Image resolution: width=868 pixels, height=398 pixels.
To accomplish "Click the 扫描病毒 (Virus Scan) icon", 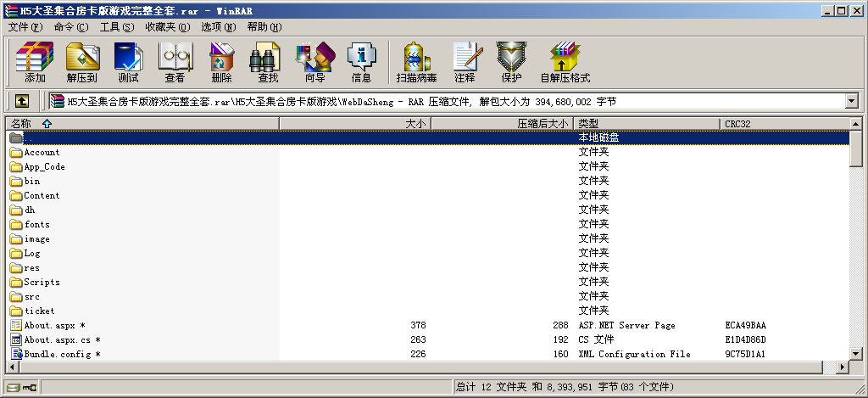I will (416, 63).
